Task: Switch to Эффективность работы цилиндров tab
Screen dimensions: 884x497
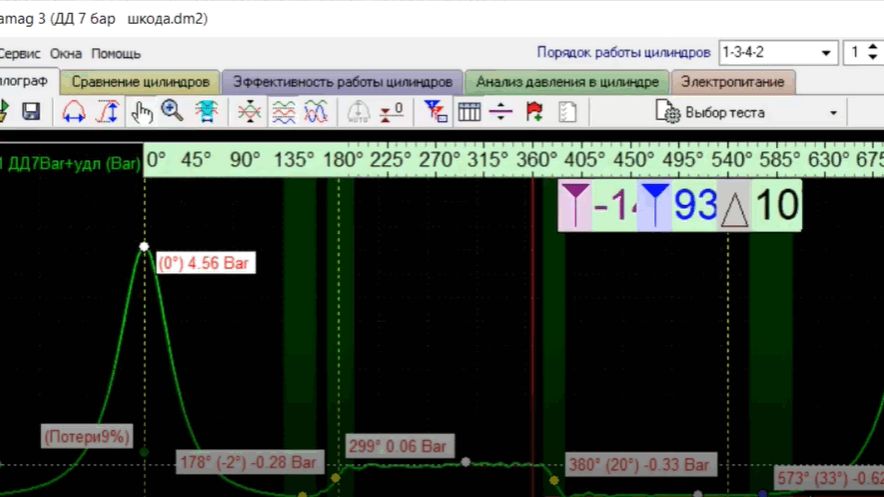Action: pos(342,82)
